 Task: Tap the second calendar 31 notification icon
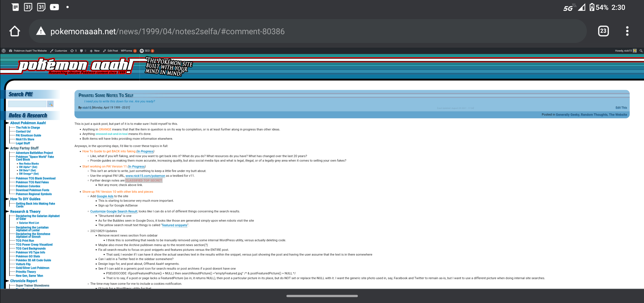[x=41, y=7]
